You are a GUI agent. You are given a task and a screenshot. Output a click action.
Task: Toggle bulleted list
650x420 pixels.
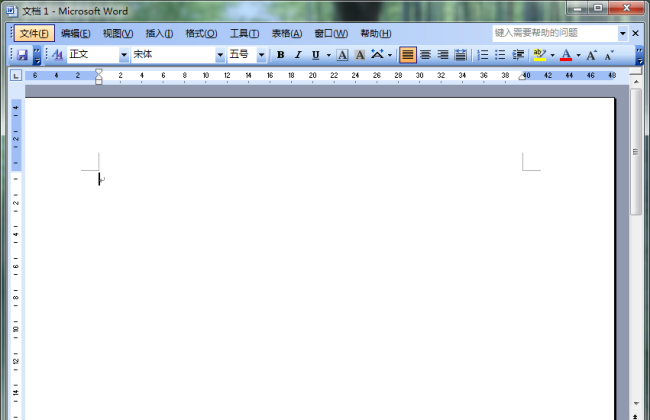(500, 55)
